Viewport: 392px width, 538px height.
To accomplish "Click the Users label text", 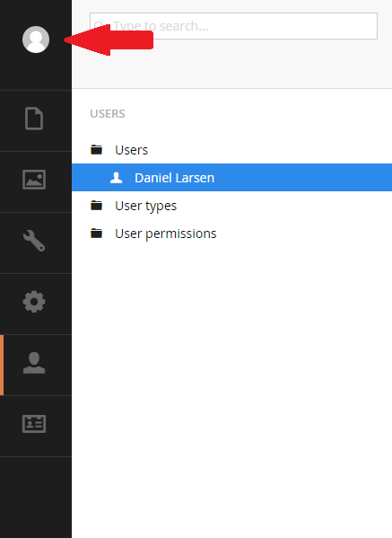I will 131,150.
